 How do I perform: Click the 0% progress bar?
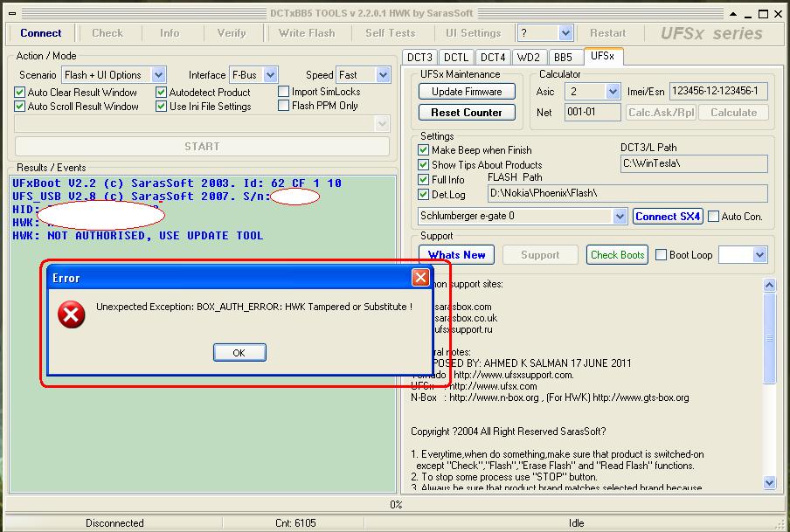[395, 504]
